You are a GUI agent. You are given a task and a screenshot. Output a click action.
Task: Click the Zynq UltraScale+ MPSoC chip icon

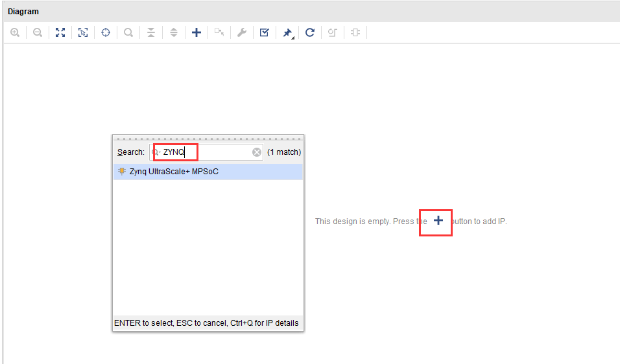point(122,172)
